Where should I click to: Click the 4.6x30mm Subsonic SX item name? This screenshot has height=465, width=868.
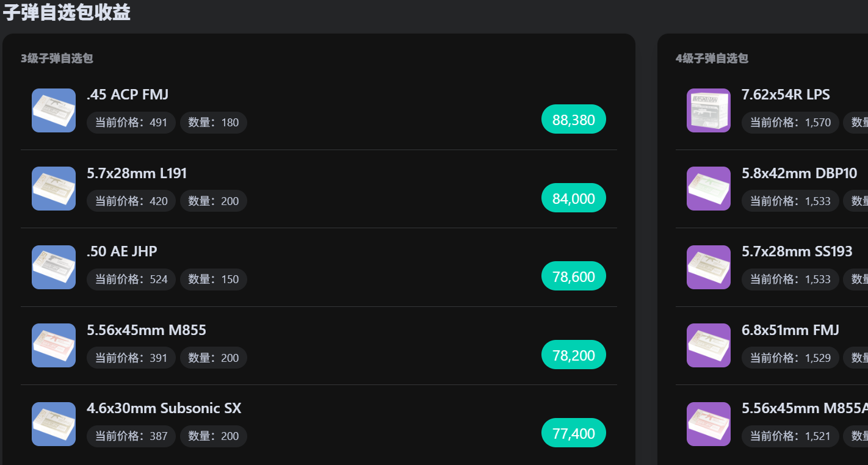164,408
